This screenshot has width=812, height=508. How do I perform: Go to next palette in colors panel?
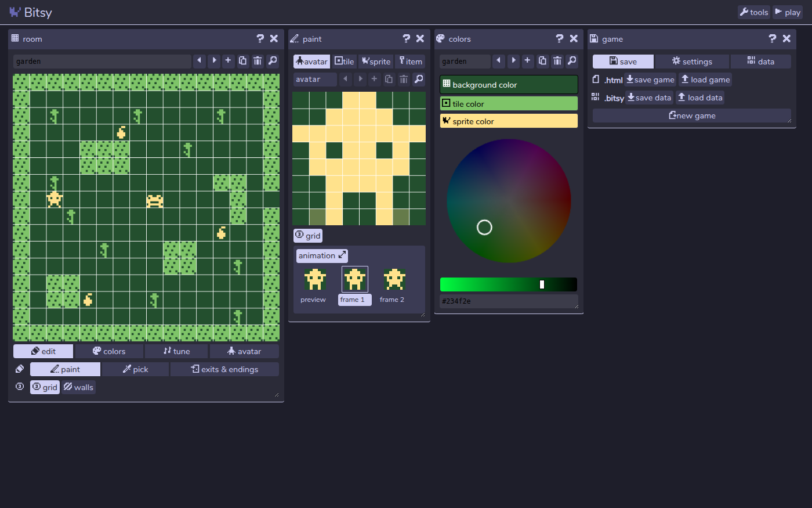[x=513, y=61]
